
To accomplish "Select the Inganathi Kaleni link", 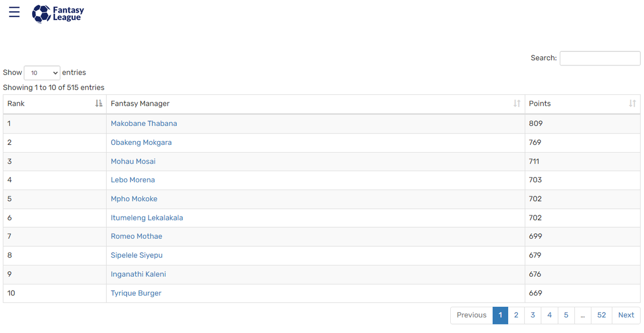I will click(x=138, y=274).
